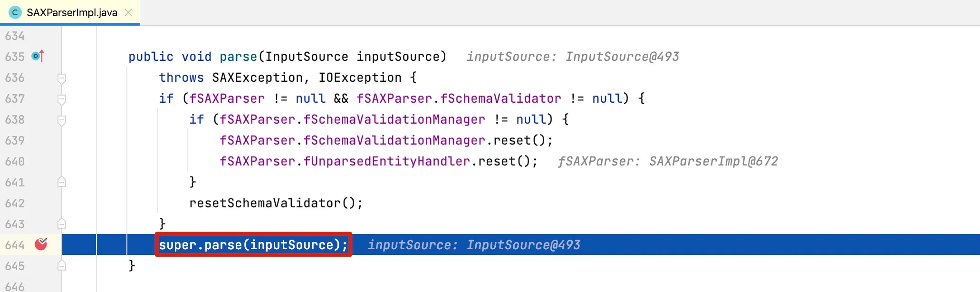Click line number 640 in the gutter
This screenshot has width=980, height=292.
coord(15,162)
